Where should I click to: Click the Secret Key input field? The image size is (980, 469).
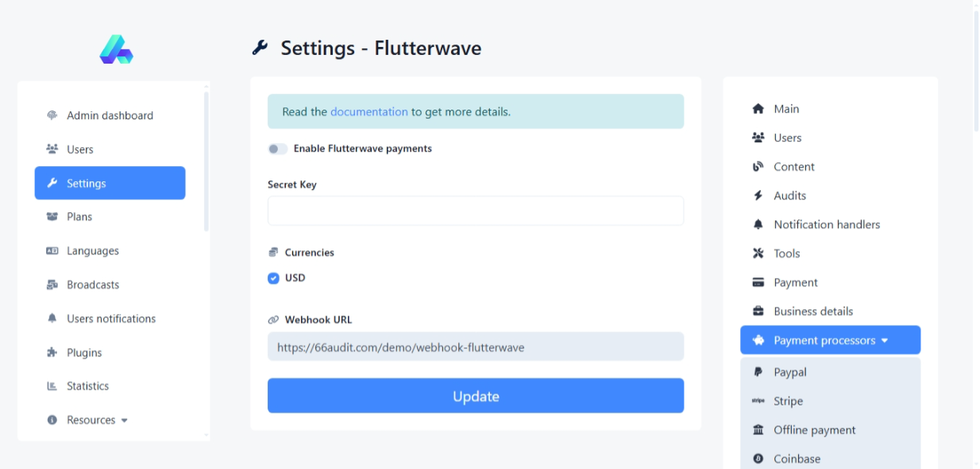point(475,211)
